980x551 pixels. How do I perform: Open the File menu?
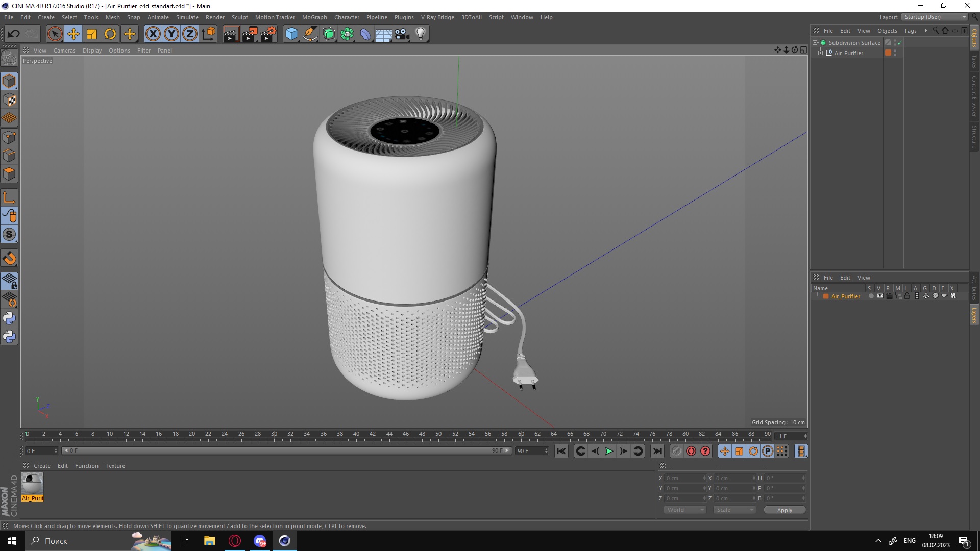[9, 17]
